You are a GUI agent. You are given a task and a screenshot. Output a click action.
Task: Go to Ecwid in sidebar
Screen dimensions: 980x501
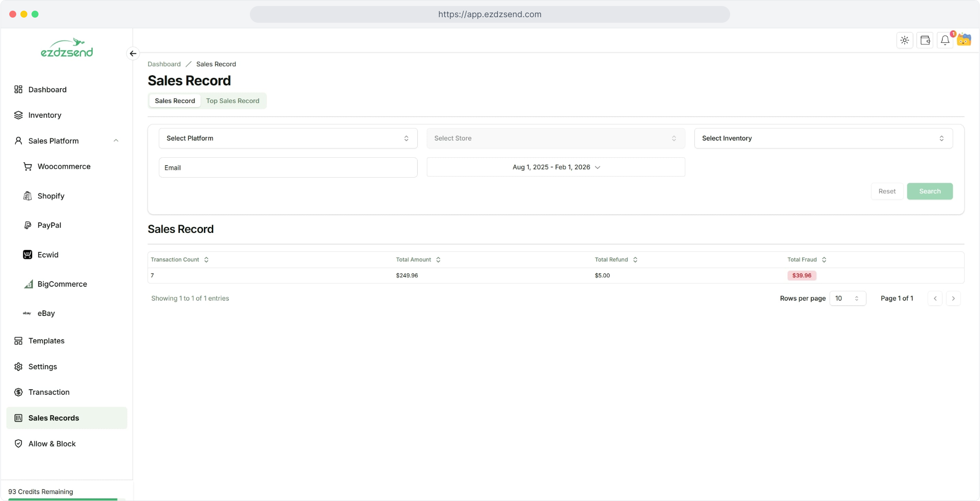point(48,255)
